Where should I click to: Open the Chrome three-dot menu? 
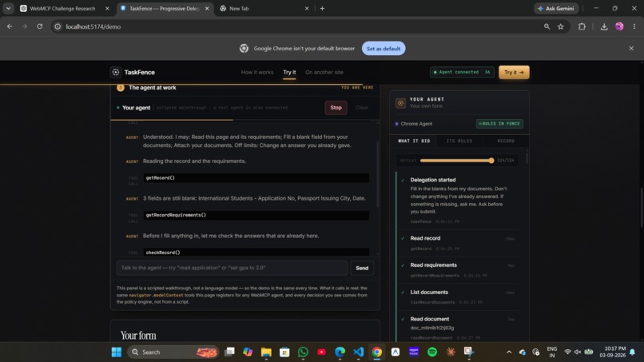(634, 26)
